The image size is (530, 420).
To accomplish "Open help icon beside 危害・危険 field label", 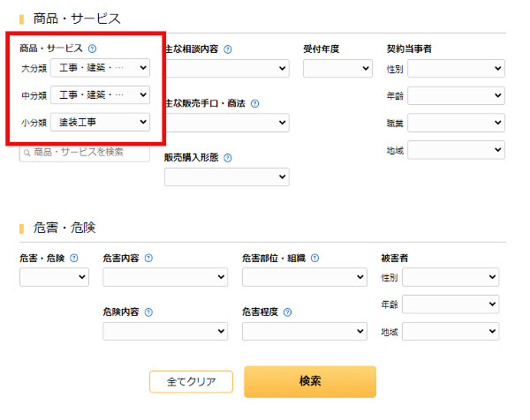I will (73, 258).
